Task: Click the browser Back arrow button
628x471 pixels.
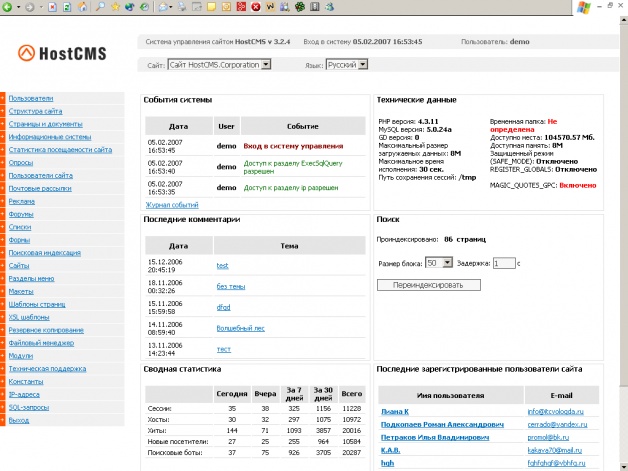Action: click(x=9, y=7)
